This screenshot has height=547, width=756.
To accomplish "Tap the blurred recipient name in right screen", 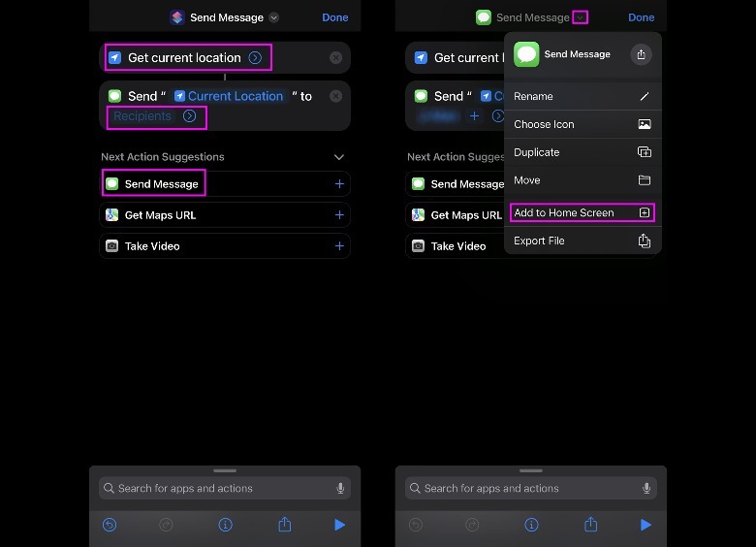I will (438, 116).
